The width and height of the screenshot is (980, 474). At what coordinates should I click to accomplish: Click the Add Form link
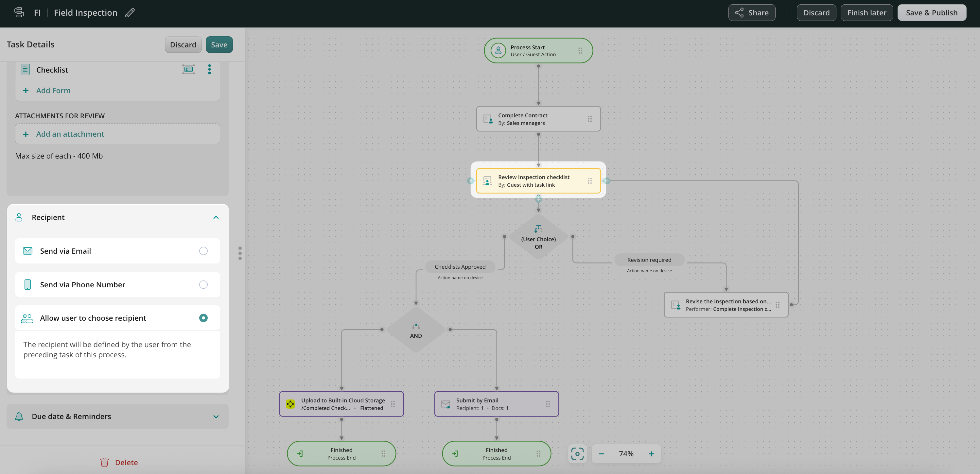click(53, 91)
